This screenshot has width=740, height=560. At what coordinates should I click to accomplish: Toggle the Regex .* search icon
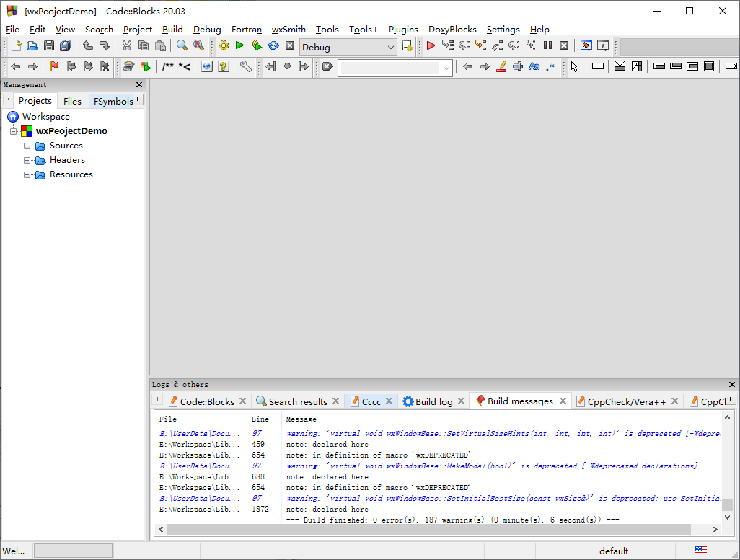(550, 66)
